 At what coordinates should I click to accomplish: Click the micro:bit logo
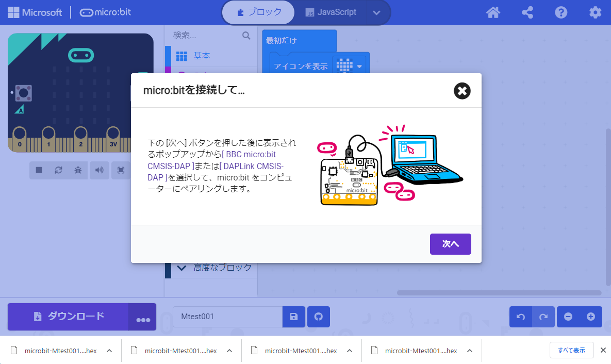click(105, 12)
